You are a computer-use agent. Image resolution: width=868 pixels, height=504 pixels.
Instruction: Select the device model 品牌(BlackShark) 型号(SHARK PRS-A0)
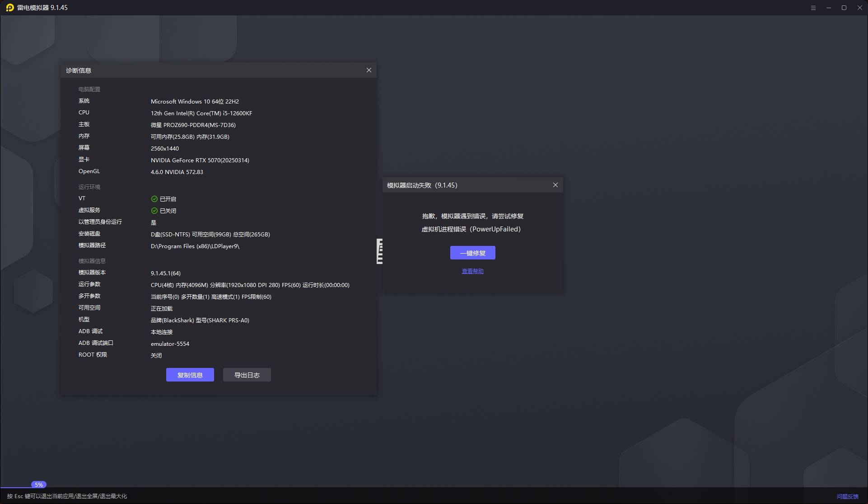click(200, 320)
